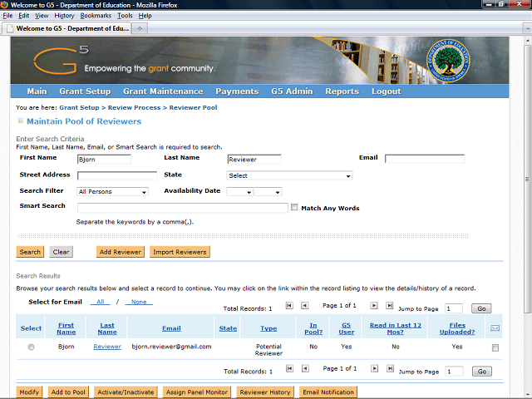Click the G5 logo in banner
This screenshot has height=399, width=532.
(61, 61)
